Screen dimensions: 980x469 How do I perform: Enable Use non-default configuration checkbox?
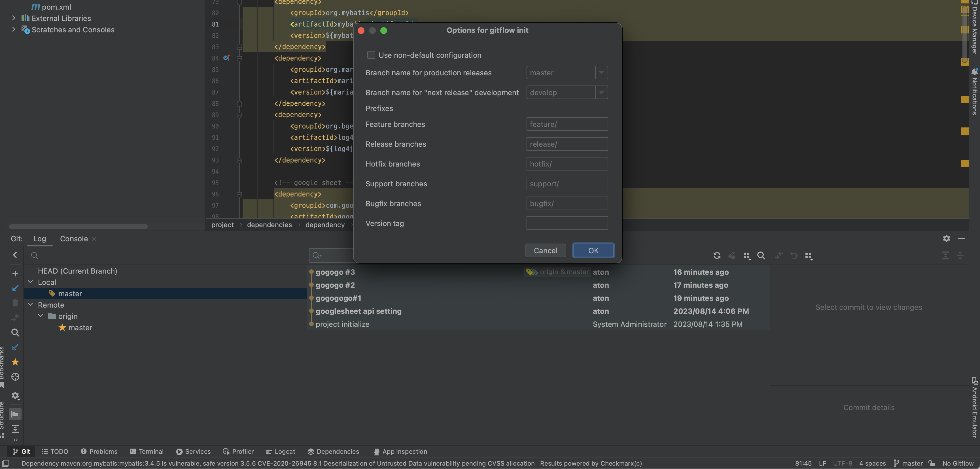(371, 55)
